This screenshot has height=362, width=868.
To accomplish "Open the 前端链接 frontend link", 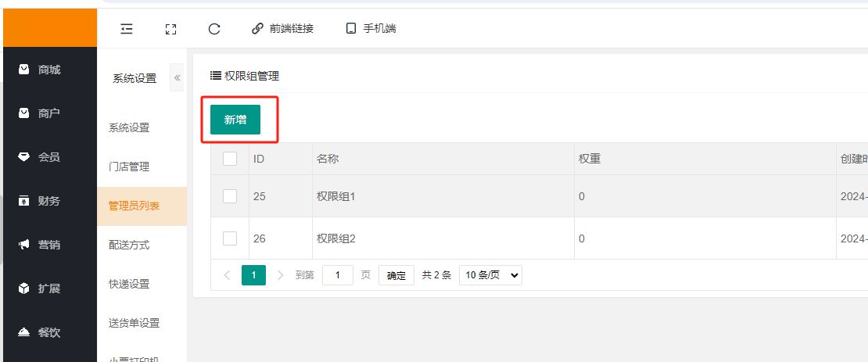I will [282, 29].
